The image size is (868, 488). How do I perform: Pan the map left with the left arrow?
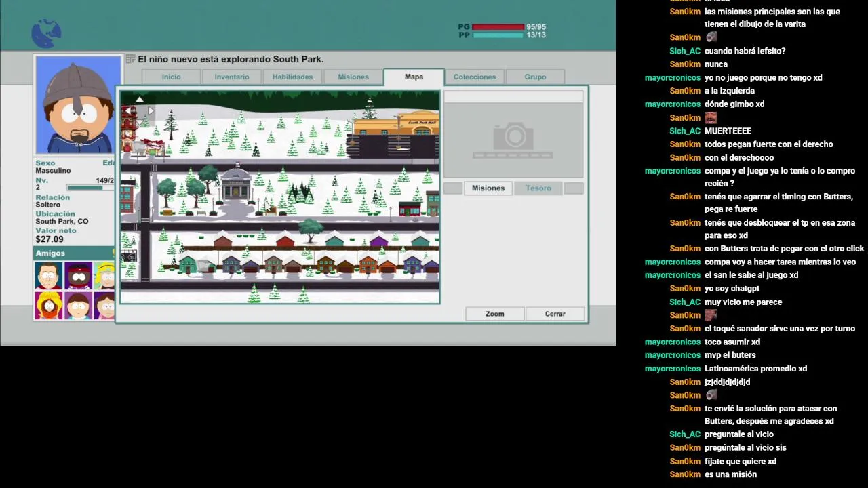[127, 111]
